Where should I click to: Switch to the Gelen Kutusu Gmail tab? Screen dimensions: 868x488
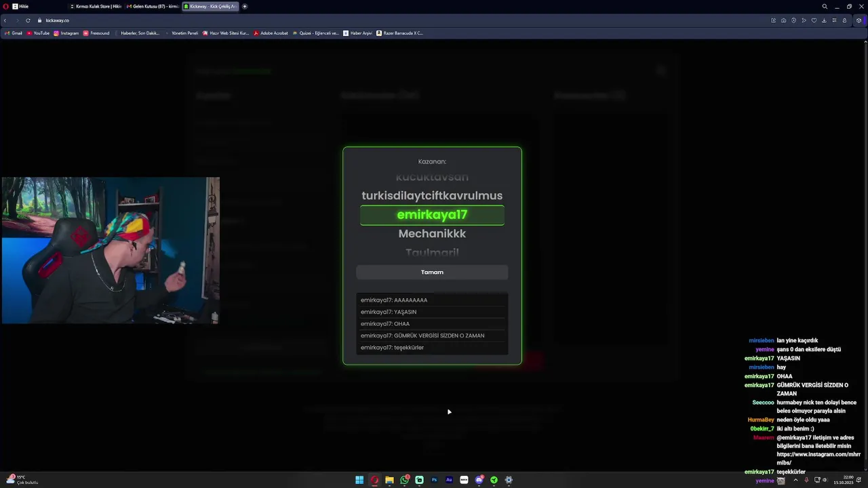point(153,6)
